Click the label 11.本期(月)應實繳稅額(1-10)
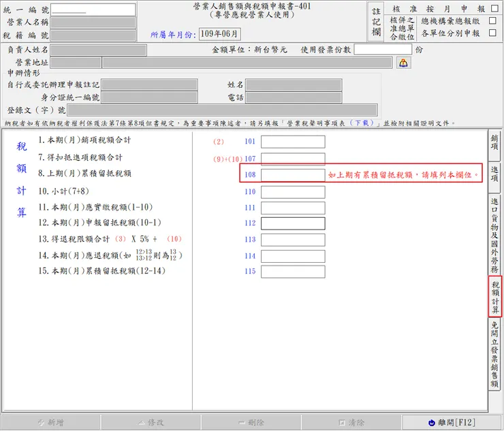This screenshot has width=504, height=431. pos(95,207)
